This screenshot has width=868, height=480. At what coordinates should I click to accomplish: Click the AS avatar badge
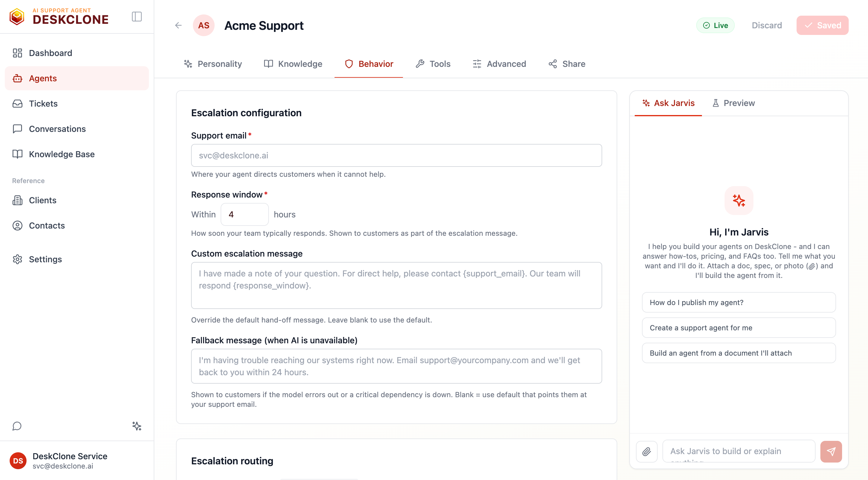coord(203,25)
